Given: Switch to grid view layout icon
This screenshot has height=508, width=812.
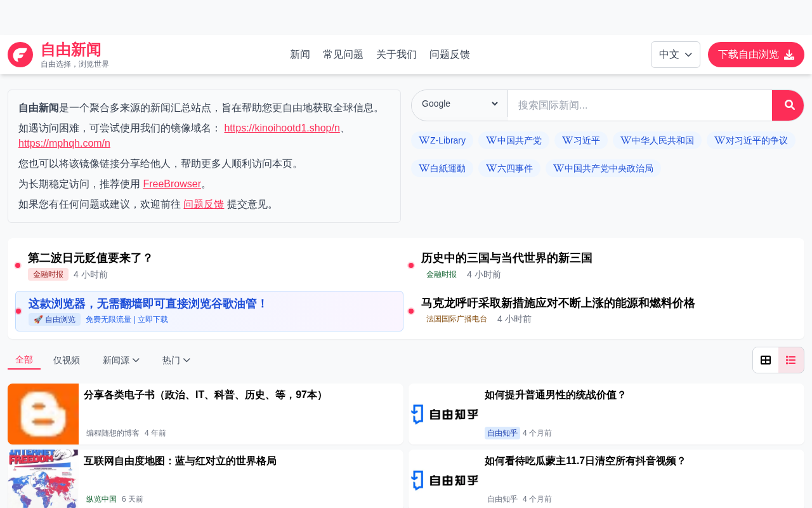Looking at the screenshot, I should pos(766,360).
